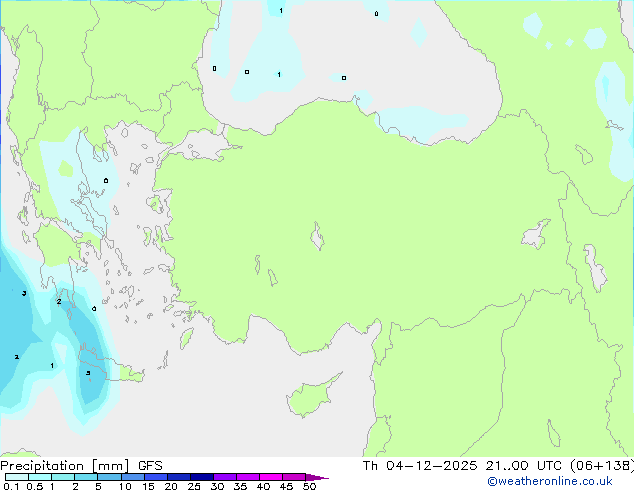634x490 pixels.
Task: Click the Sea of Marmara
Action: pos(202,146)
